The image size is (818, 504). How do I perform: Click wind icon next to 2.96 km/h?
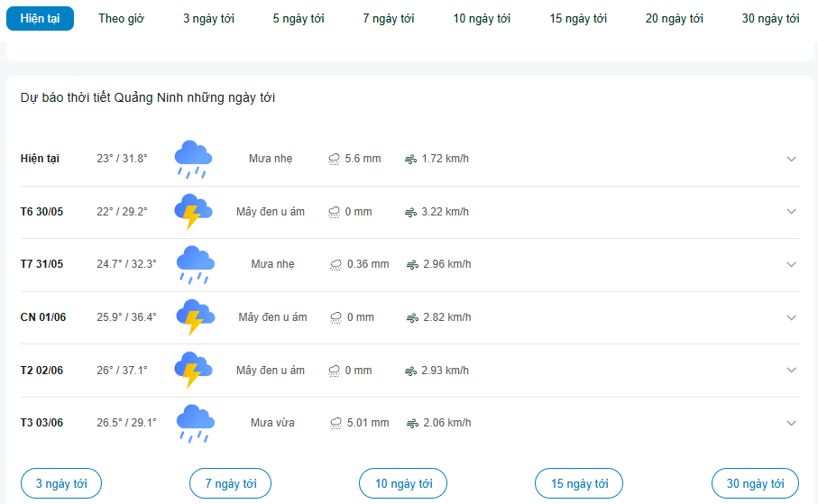(413, 265)
